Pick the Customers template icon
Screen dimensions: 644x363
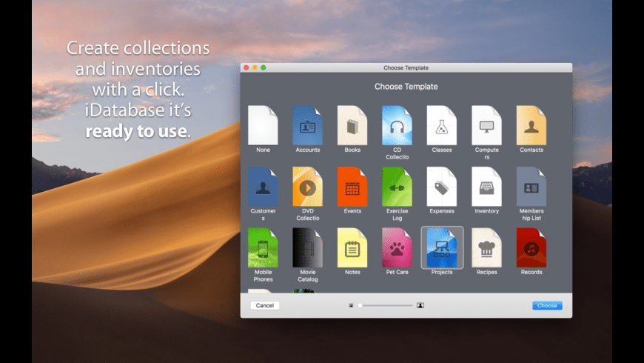263,187
